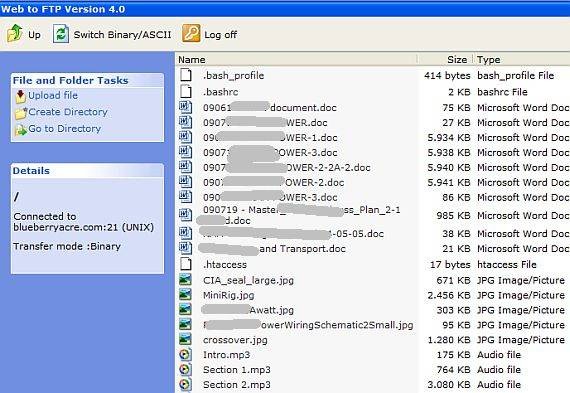
Task: Click the htaccess File type cell
Action: click(x=507, y=264)
